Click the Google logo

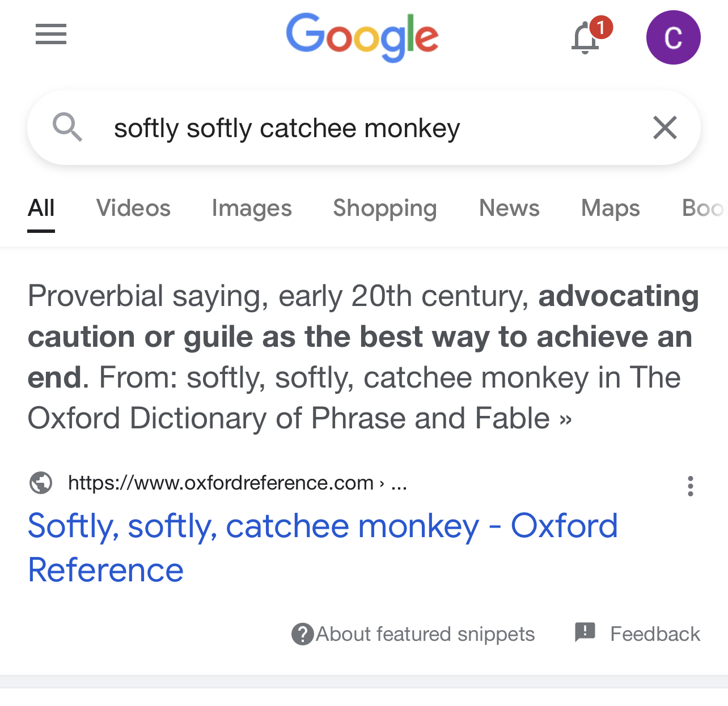[x=362, y=37]
